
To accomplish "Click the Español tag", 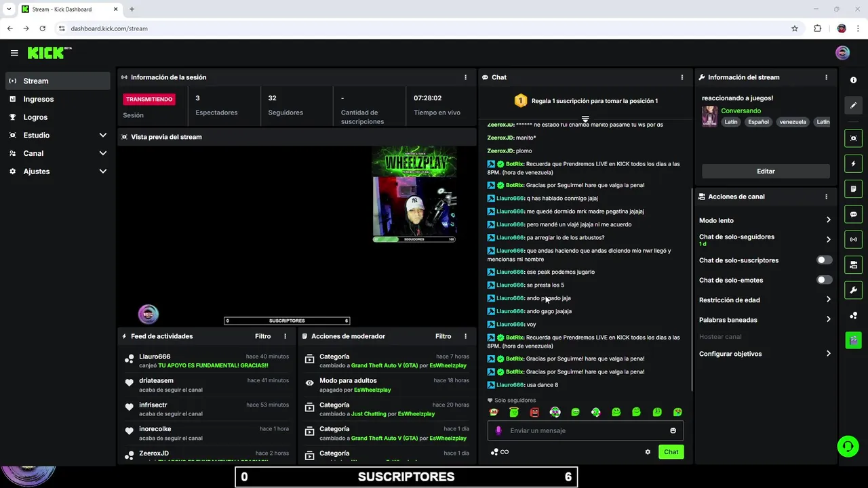I will [x=758, y=122].
